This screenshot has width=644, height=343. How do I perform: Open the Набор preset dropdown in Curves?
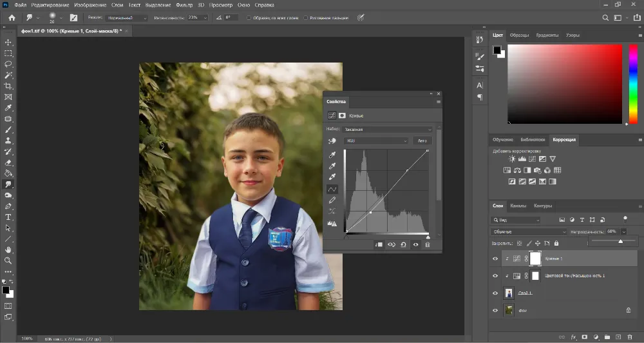(x=388, y=129)
